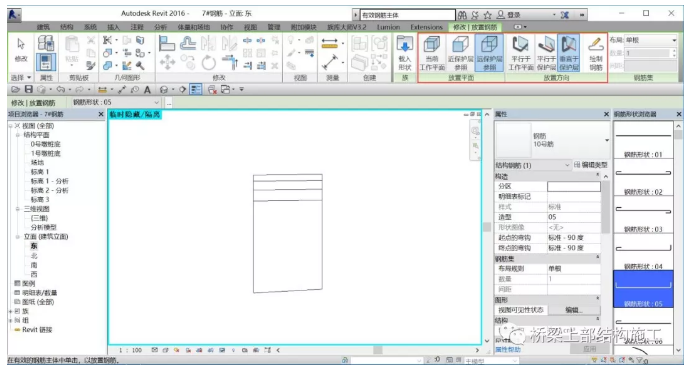Click the Properties (属性) ribbon icon
This screenshot has width=691, height=369.
click(x=46, y=62)
